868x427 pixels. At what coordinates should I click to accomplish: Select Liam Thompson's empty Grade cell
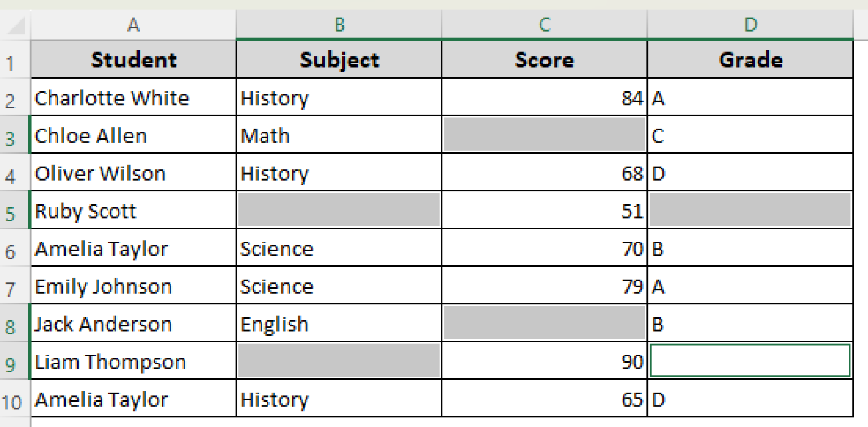coord(750,361)
